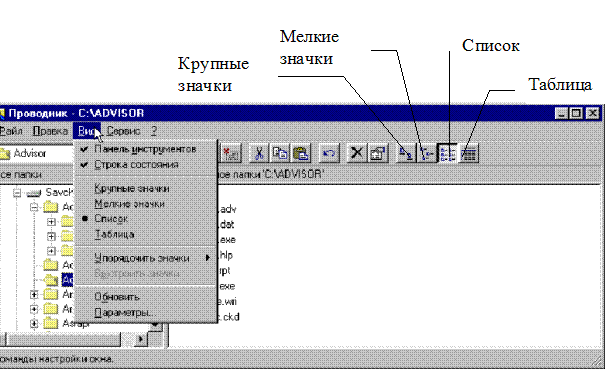This screenshot has height=381, width=609.
Task: Click the SaveK drive label in tree
Action: (59, 192)
